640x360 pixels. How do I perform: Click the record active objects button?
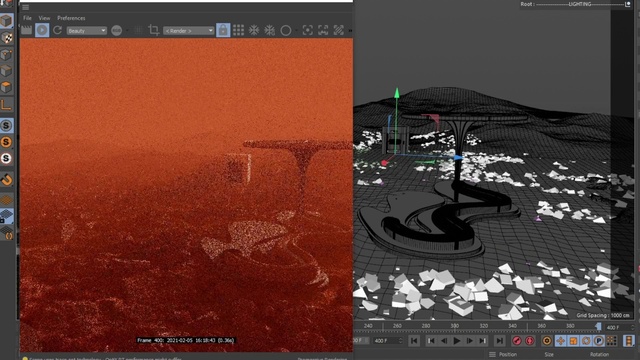tap(517, 341)
